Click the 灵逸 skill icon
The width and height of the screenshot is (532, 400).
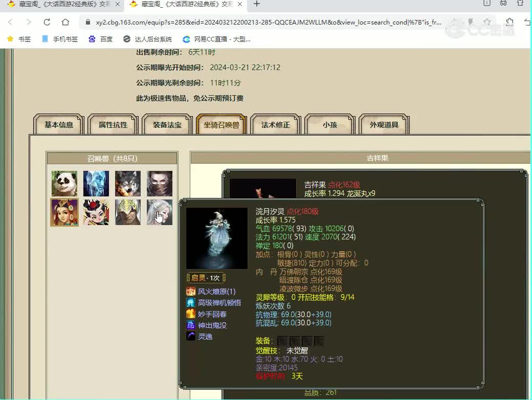(191, 336)
